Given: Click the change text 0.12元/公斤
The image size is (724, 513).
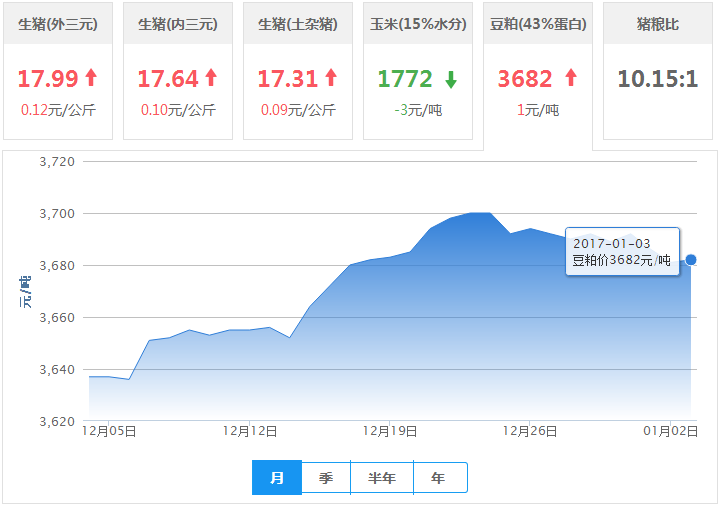Looking at the screenshot, I should pyautogui.click(x=58, y=110).
